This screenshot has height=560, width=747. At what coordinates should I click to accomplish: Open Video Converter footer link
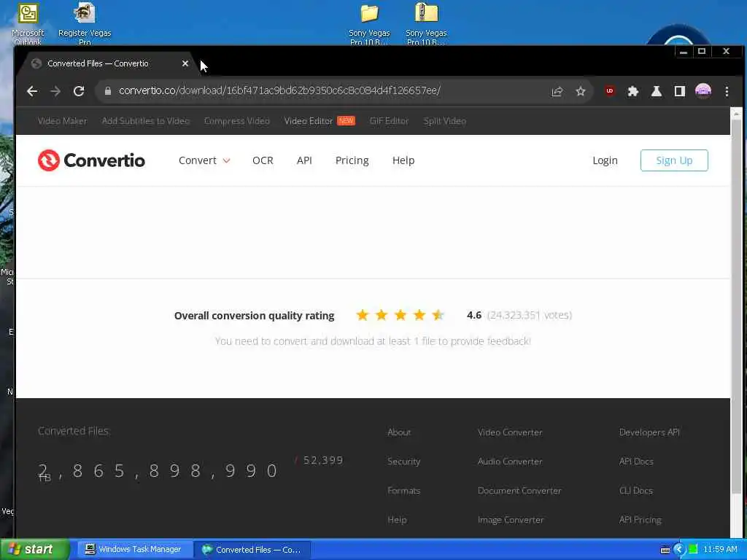click(x=510, y=432)
